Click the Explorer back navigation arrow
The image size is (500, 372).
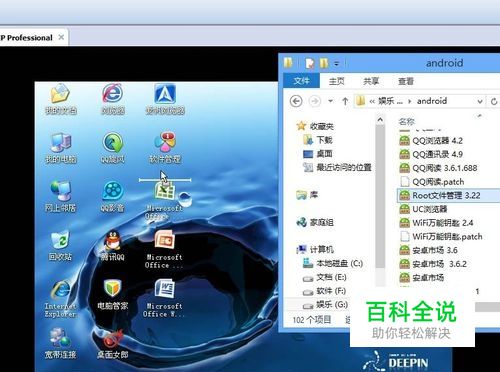click(x=296, y=101)
